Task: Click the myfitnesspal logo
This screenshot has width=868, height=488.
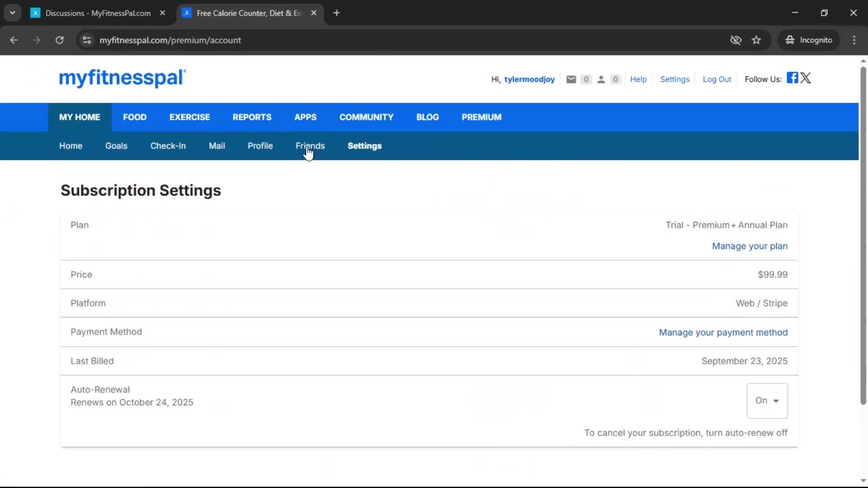Action: (123, 78)
